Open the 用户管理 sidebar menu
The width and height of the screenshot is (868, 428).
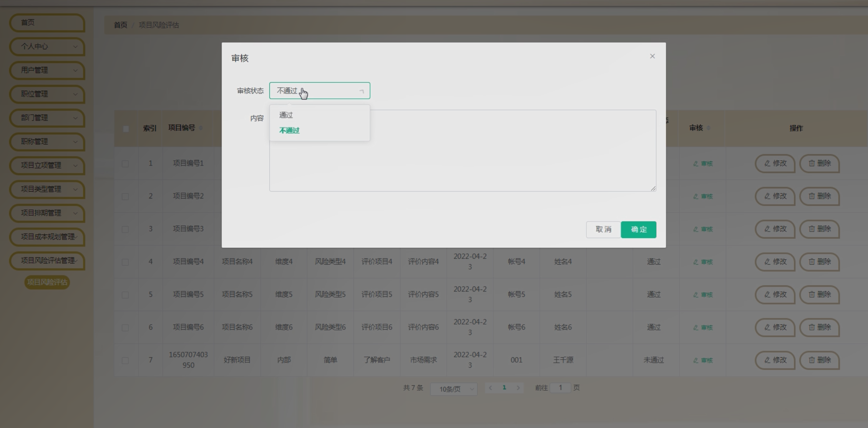47,70
